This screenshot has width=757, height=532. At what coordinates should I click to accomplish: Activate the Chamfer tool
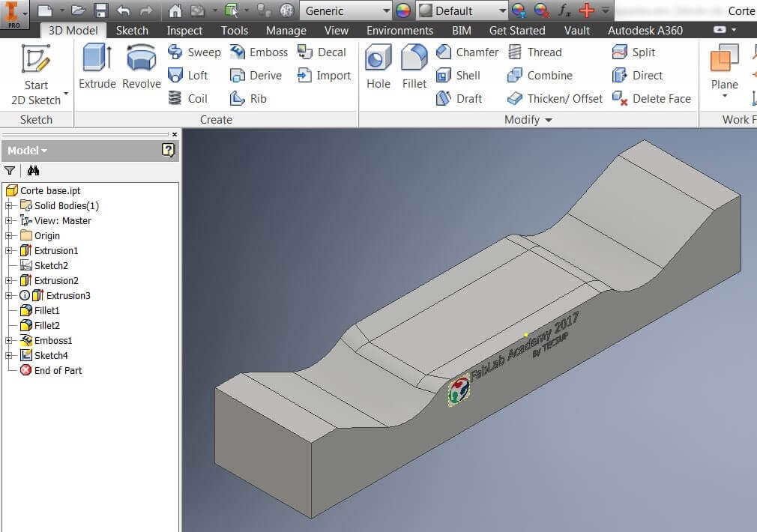(x=467, y=52)
